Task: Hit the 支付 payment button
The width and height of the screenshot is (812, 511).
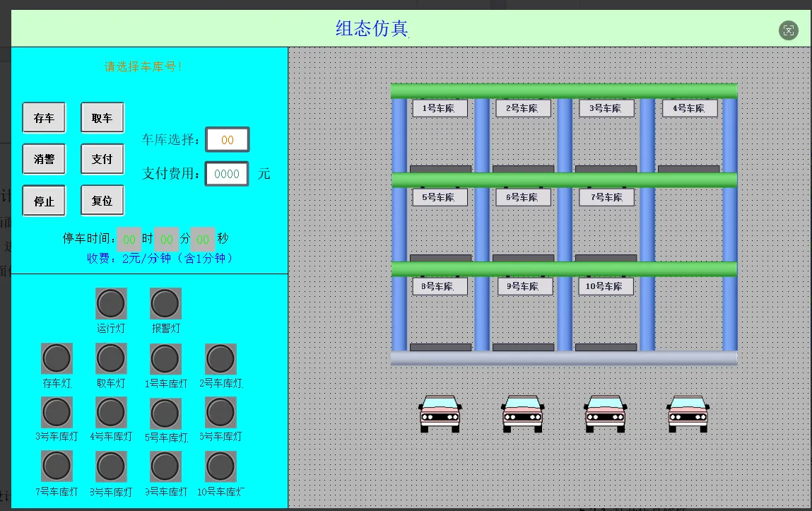Action: (x=102, y=159)
